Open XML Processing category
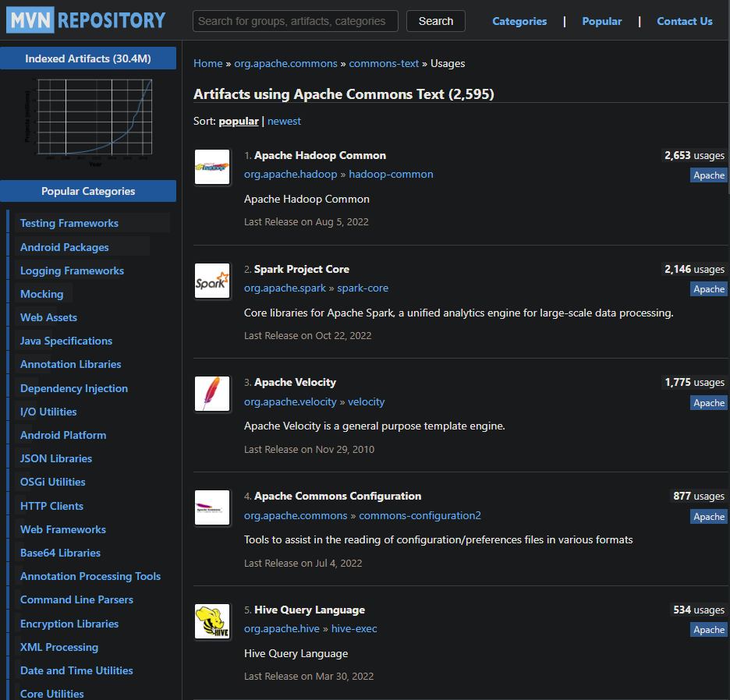Viewport: 730px width, 700px height. [x=59, y=647]
